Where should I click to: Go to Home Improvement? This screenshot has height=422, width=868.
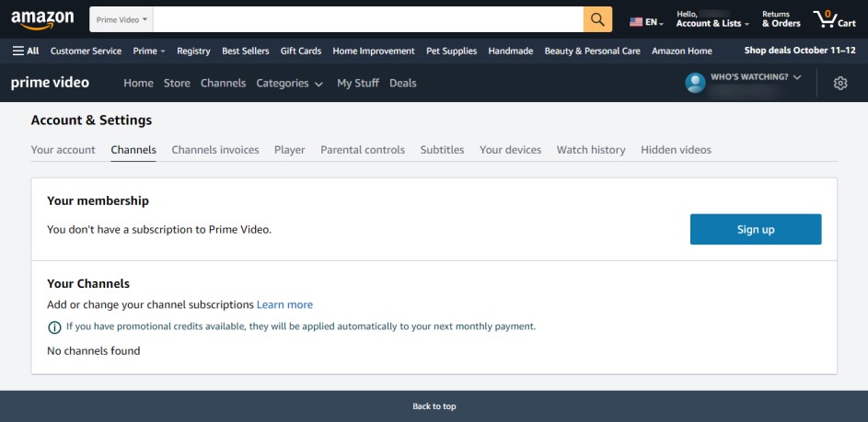tap(374, 51)
